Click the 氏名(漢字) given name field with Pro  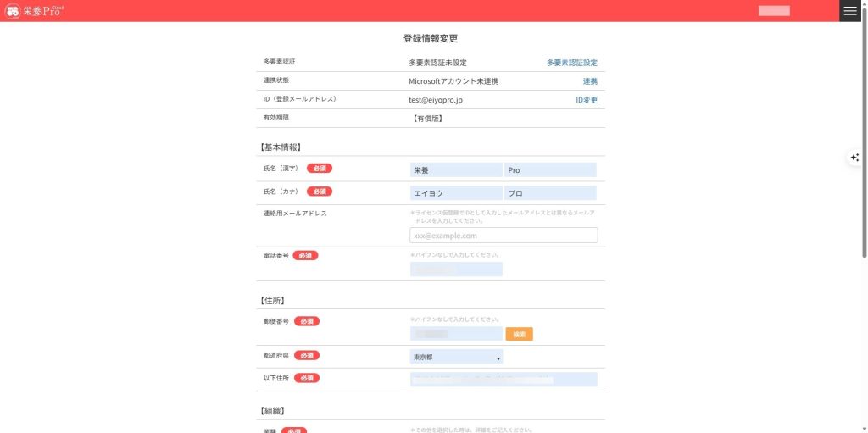click(x=549, y=170)
